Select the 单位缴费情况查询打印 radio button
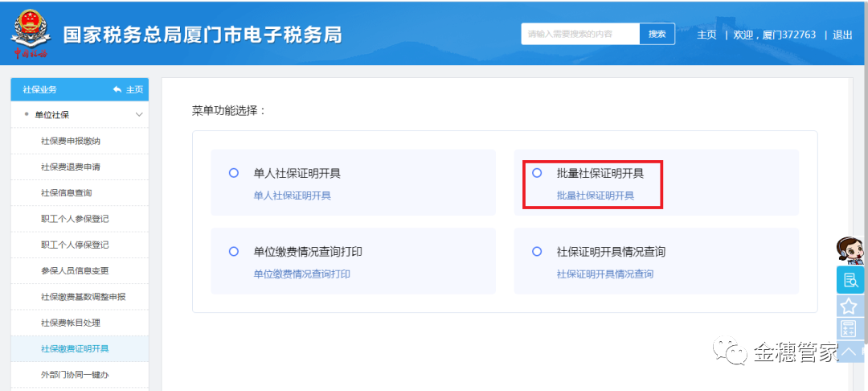The height and width of the screenshot is (391, 868). click(x=234, y=252)
